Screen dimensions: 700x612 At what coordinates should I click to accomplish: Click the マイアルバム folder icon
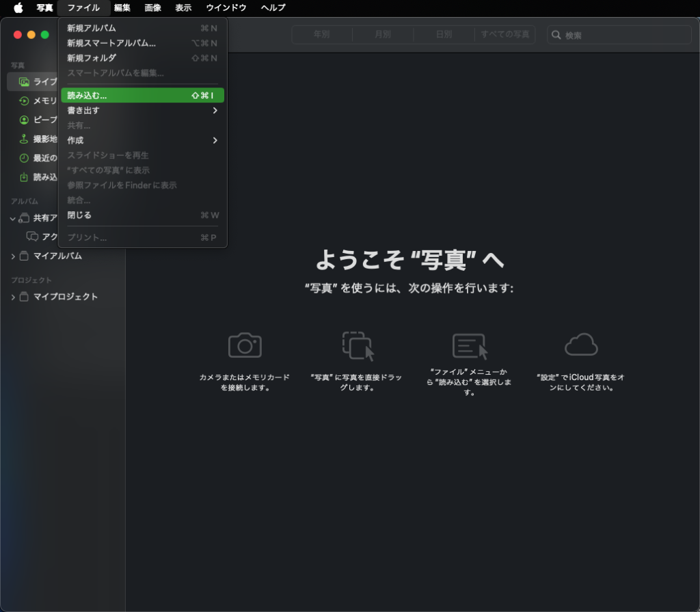[x=24, y=256]
